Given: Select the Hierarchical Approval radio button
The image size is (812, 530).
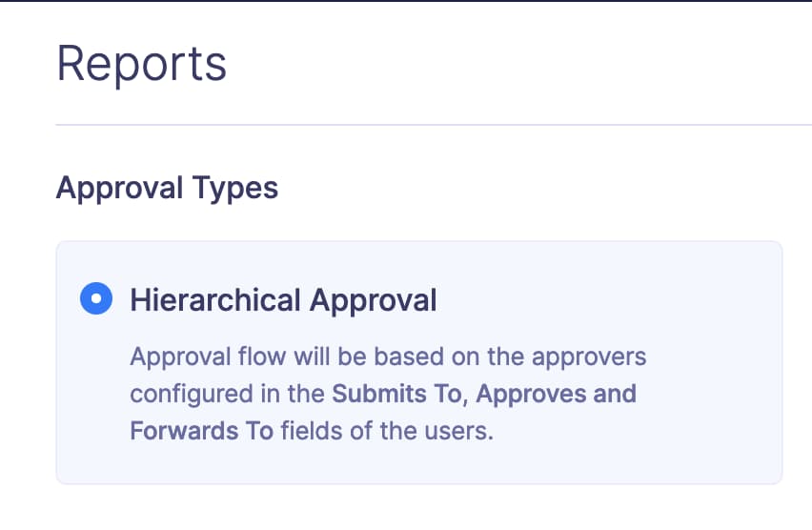Looking at the screenshot, I should pos(96,299).
